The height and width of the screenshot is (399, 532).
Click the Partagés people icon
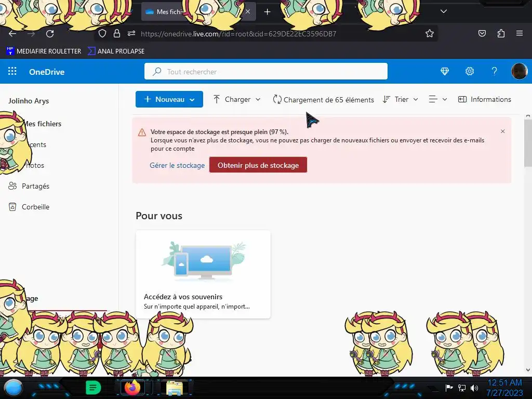12,186
